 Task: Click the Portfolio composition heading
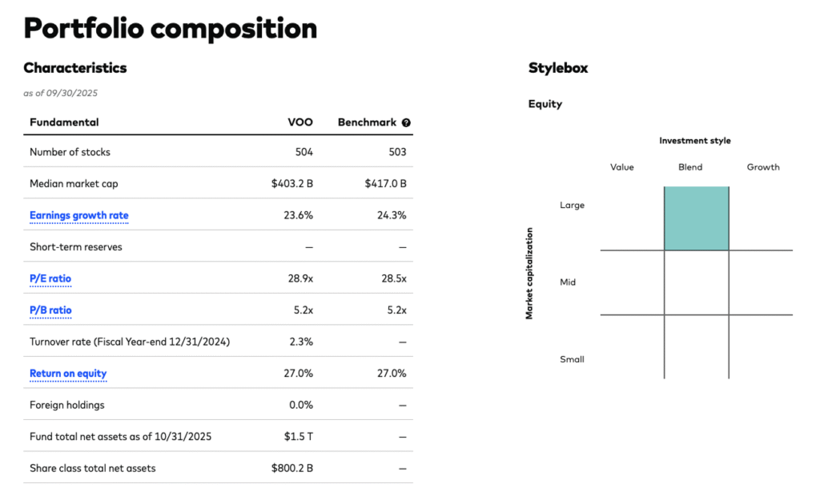click(170, 28)
